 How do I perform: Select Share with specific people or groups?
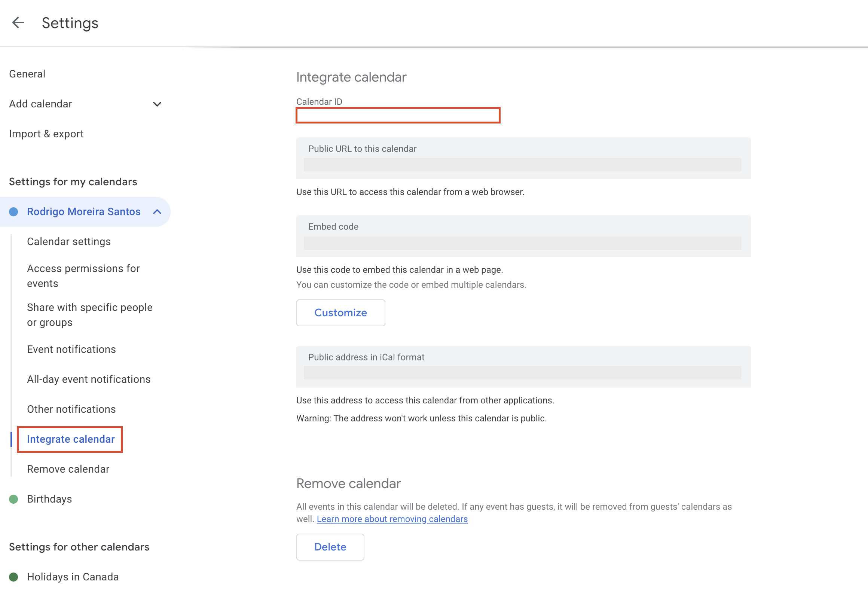(x=89, y=315)
